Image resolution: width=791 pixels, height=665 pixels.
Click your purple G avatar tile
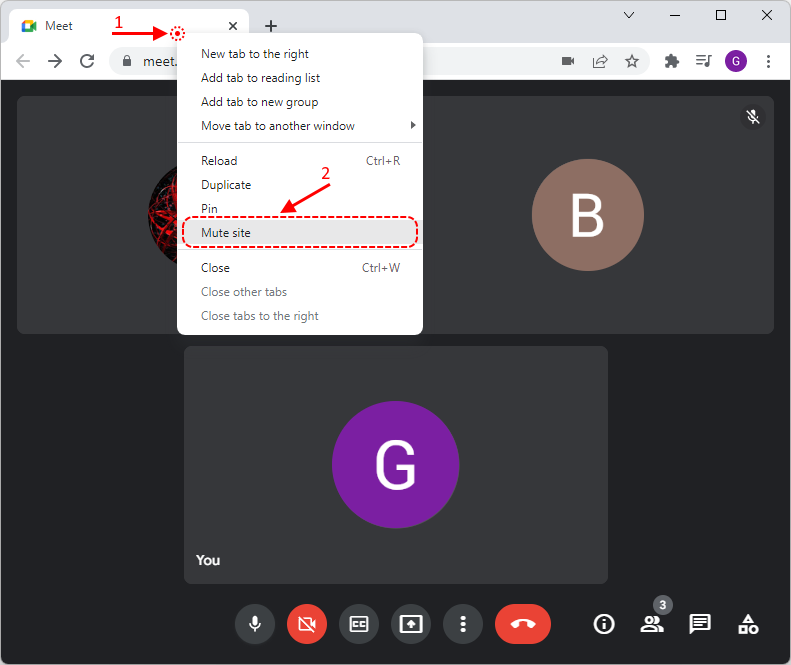coord(396,464)
